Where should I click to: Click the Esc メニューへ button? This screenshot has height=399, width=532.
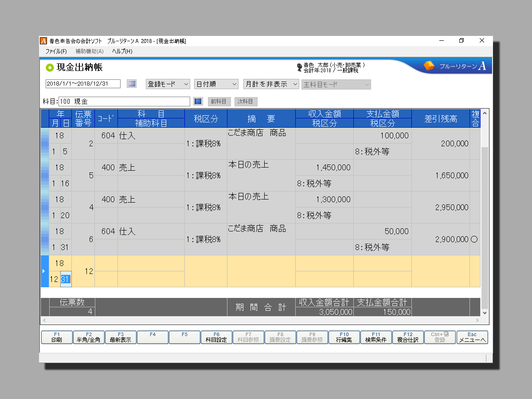pyautogui.click(x=472, y=337)
